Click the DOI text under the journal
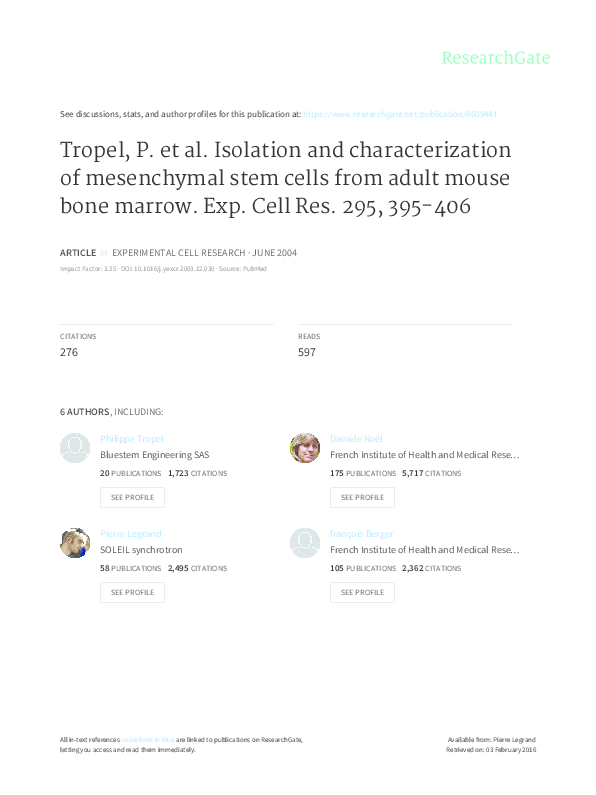 pyautogui.click(x=167, y=269)
